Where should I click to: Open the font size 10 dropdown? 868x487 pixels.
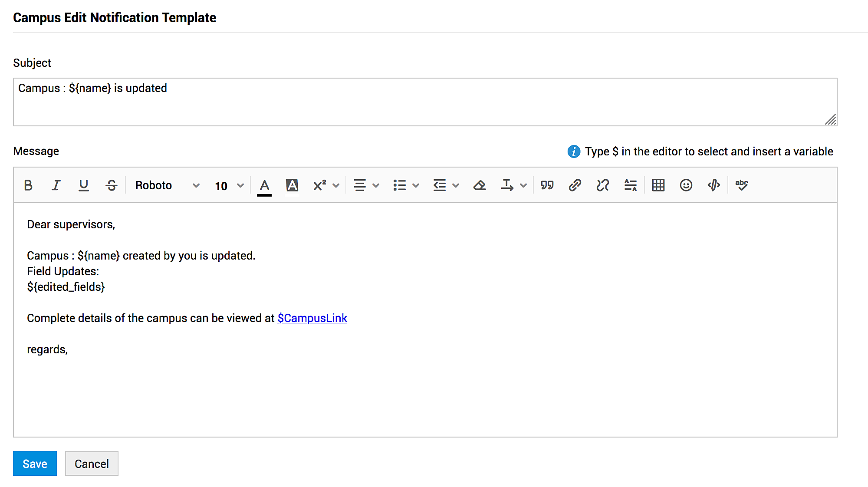[x=229, y=186]
